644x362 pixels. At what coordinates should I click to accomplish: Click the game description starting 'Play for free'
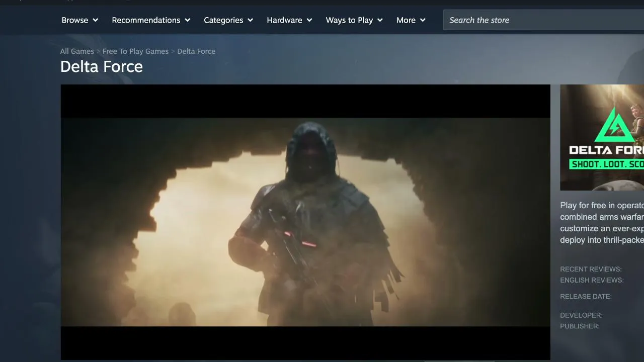(602, 223)
